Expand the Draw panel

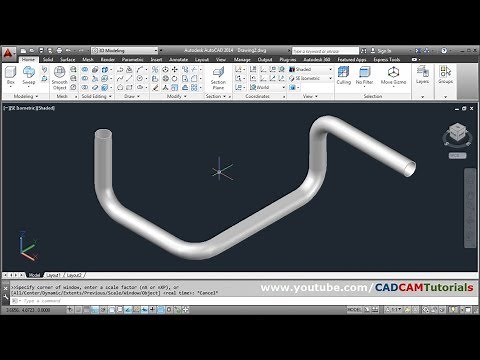point(132,96)
